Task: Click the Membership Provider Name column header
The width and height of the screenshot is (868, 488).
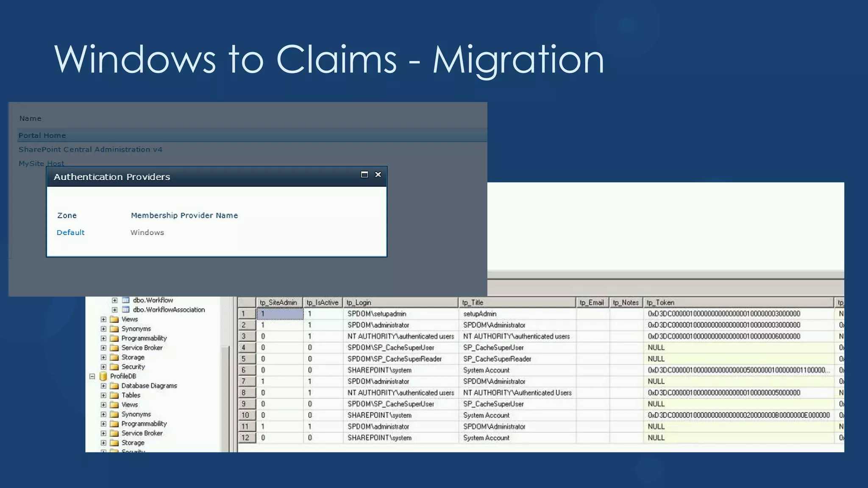Action: [x=184, y=215]
